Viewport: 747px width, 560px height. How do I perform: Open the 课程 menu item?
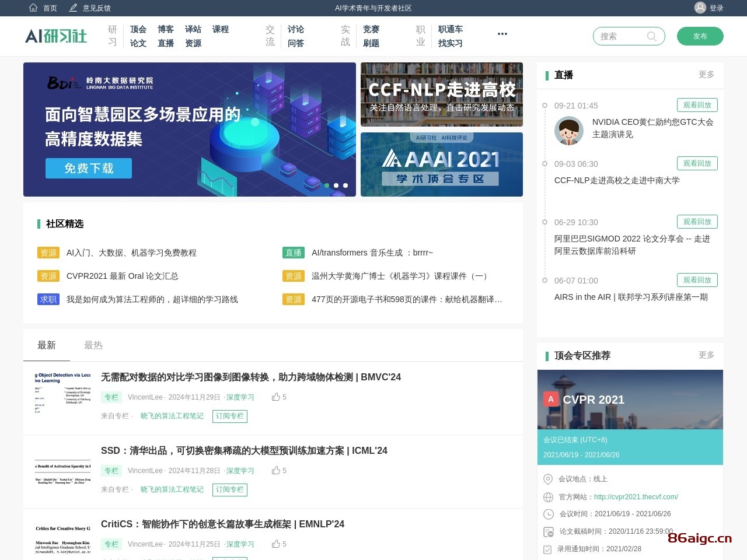coord(221,29)
